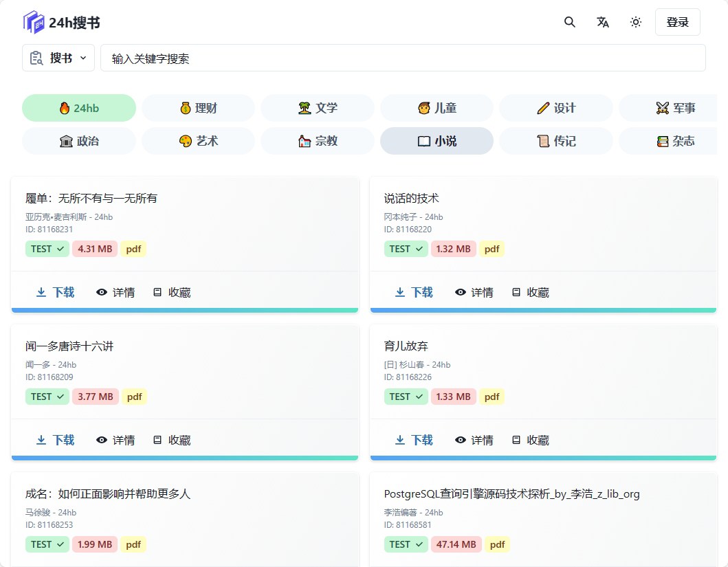The image size is (728, 567).
Task: Click the search magnifier icon in the header
Action: coord(569,22)
